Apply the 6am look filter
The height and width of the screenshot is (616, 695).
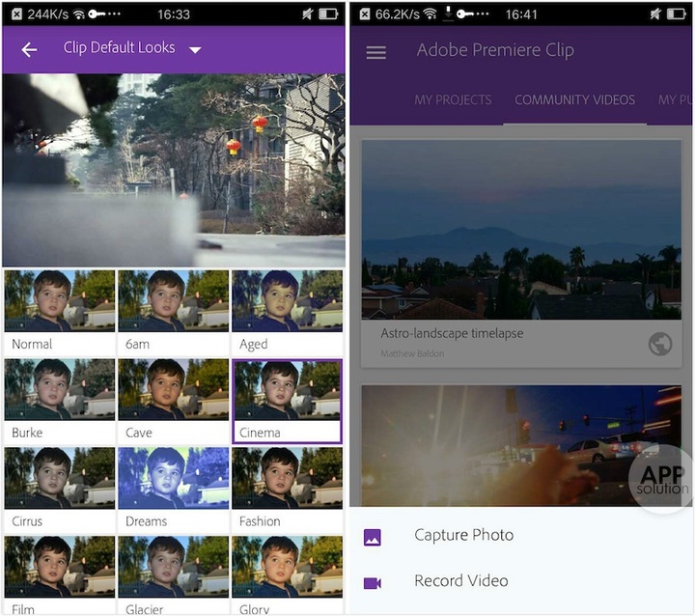click(x=173, y=311)
